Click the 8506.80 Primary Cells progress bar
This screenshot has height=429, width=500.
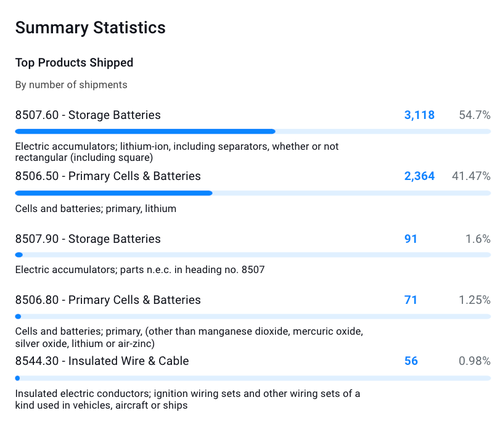coord(253,316)
